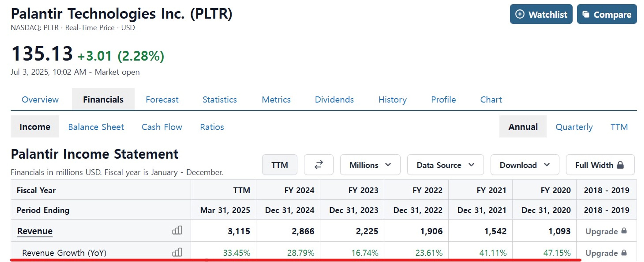Click the FY 2024 revenue value 2,866
This screenshot has height=262, width=644.
[x=303, y=231]
